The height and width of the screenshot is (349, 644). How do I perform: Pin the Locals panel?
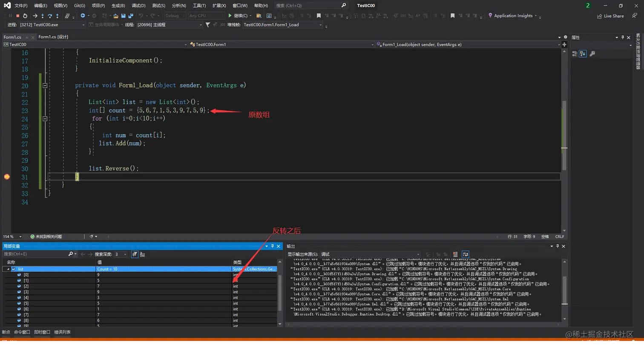(x=273, y=246)
